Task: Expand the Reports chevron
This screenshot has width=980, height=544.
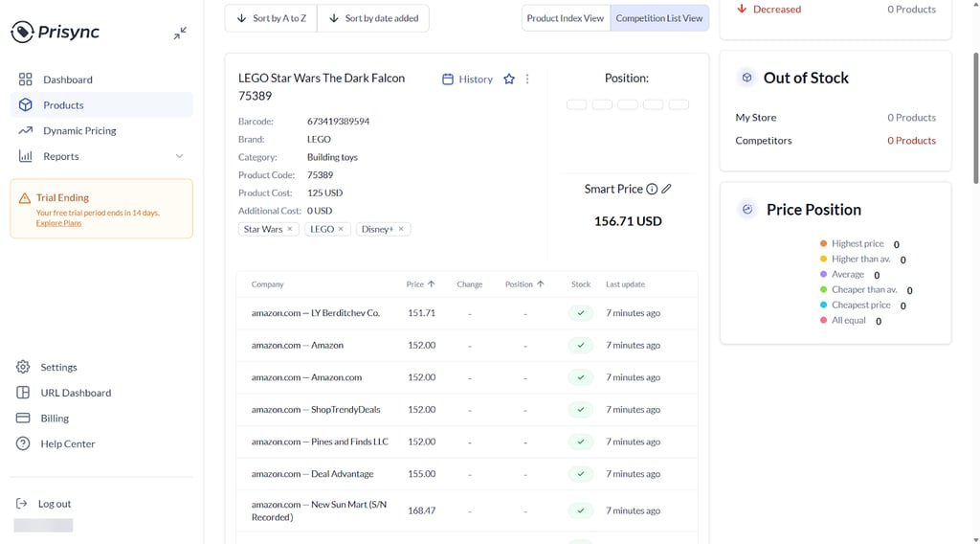Action: (x=179, y=156)
